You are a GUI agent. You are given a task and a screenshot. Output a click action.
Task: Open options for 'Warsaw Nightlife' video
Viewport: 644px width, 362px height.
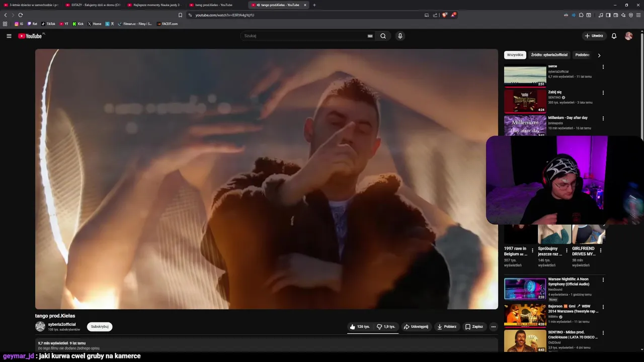603,280
